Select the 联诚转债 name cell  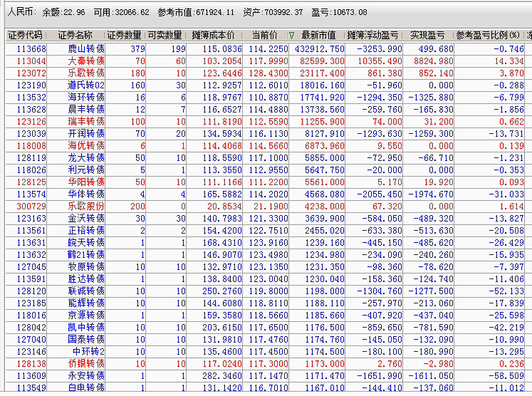pyautogui.click(x=86, y=291)
